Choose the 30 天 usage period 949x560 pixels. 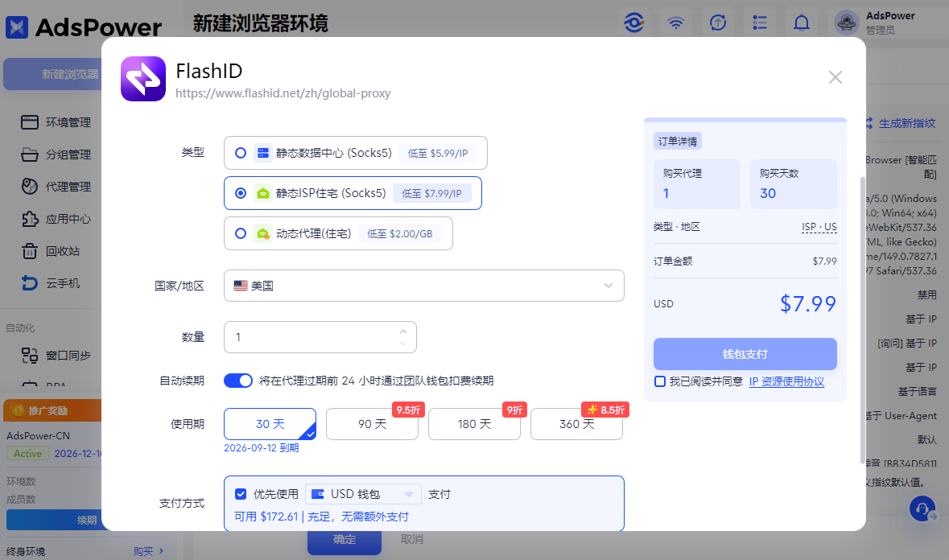tap(270, 424)
